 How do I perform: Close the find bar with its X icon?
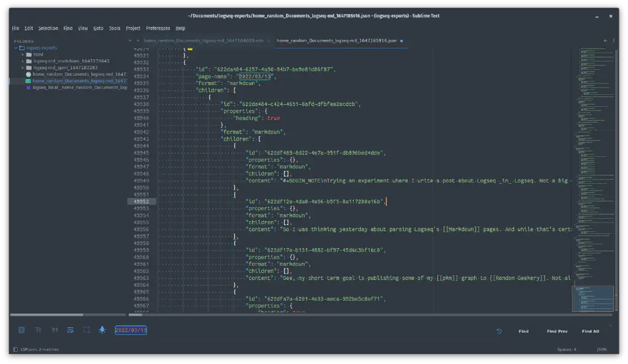click(x=610, y=326)
